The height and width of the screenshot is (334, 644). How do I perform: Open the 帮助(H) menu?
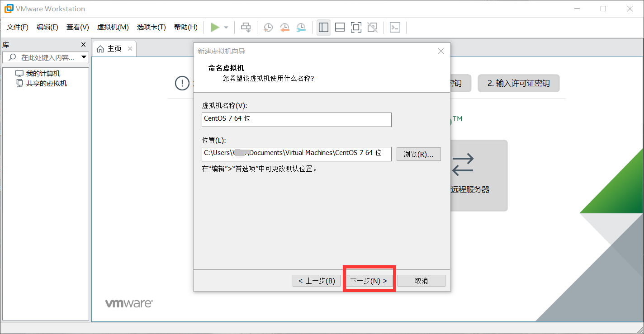[x=186, y=27]
